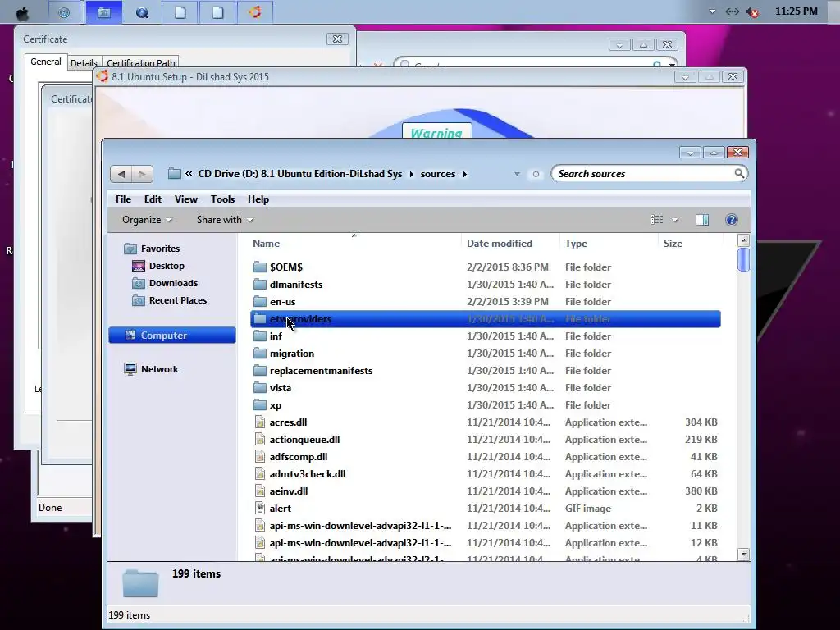Click the double chevron breadcrumb overflow
Screen dimensions: 840x630
pos(189,174)
